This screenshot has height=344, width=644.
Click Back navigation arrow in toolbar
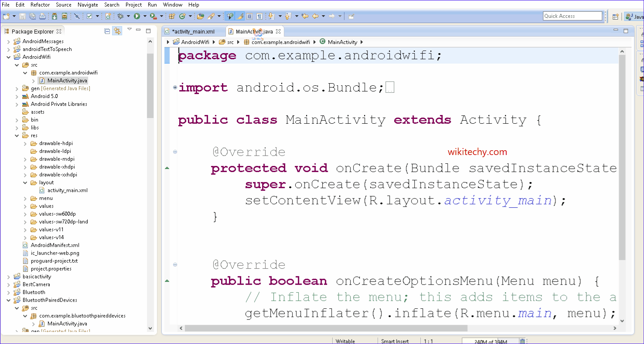[314, 16]
